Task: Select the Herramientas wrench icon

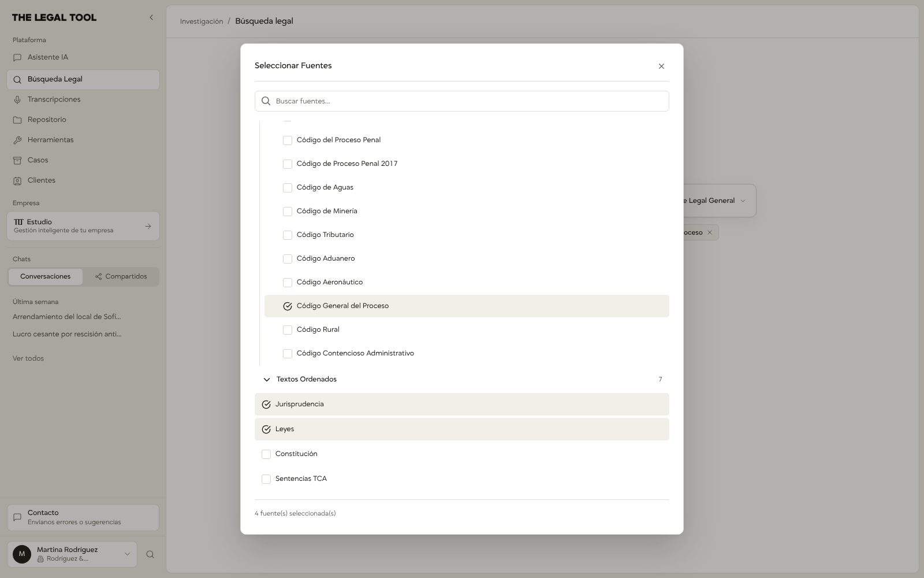Action: [17, 140]
